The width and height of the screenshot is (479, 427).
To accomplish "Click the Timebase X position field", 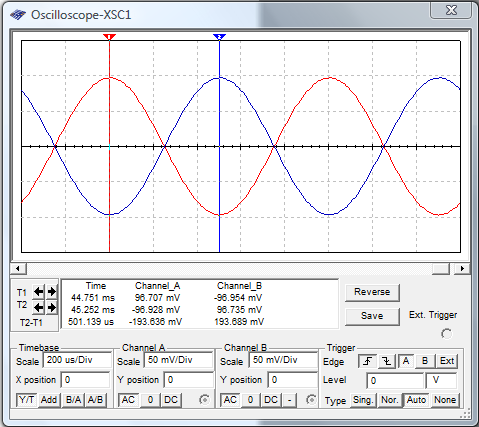I will 85,380.
